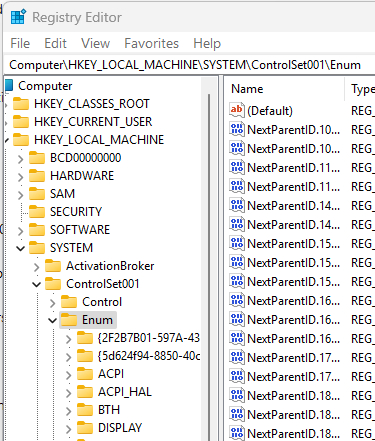The image size is (375, 441).
Task: Click the BTH key folder icon
Action: pyautogui.click(x=85, y=410)
